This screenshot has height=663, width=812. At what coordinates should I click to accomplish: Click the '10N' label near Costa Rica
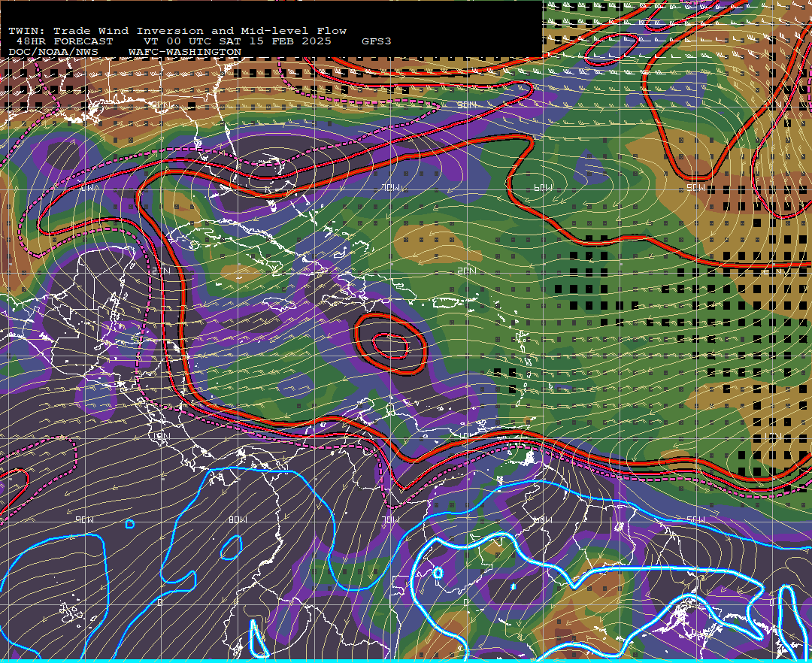click(x=161, y=436)
